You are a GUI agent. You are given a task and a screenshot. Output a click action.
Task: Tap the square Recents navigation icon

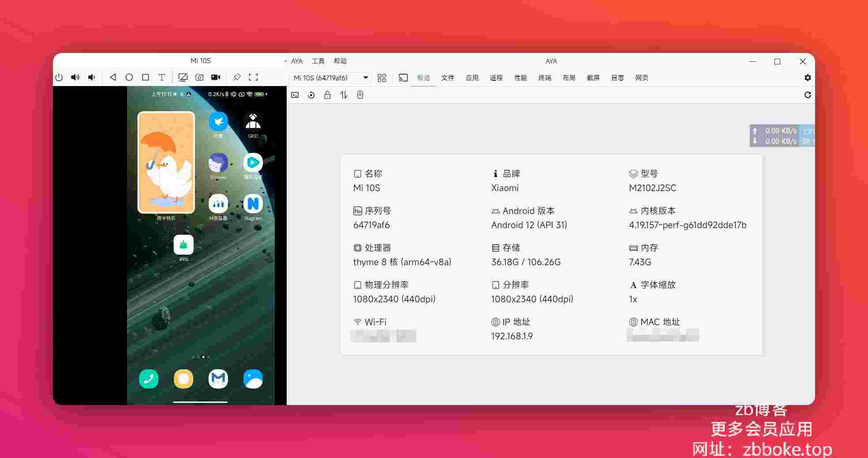point(146,77)
